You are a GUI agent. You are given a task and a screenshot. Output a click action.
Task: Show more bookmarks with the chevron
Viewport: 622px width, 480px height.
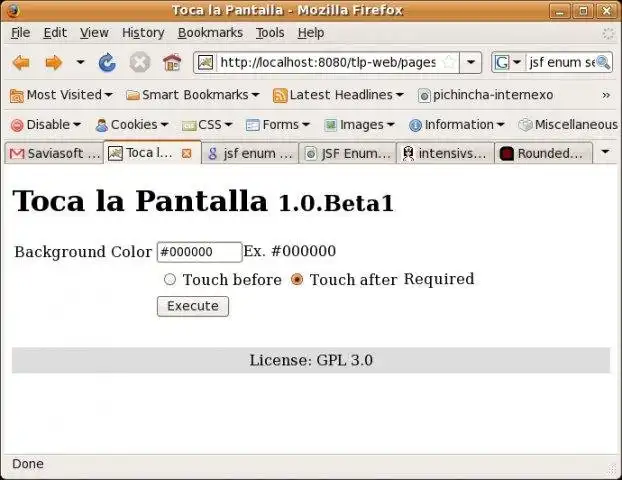[x=605, y=95]
